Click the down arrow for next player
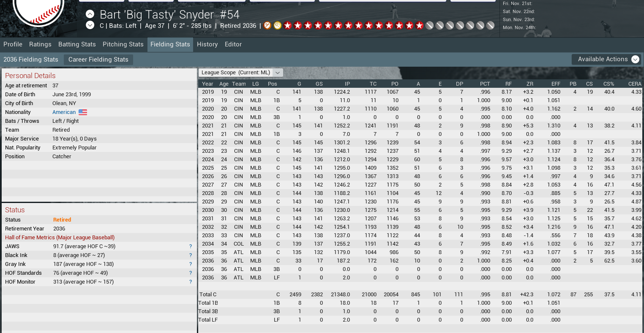Image resolution: width=644 pixels, height=333 pixels. [x=90, y=25]
